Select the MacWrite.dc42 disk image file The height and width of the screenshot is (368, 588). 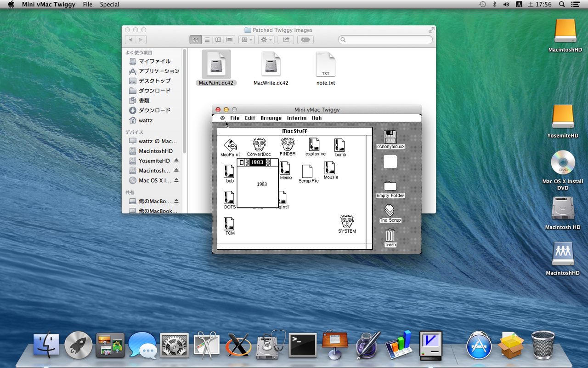[271, 64]
